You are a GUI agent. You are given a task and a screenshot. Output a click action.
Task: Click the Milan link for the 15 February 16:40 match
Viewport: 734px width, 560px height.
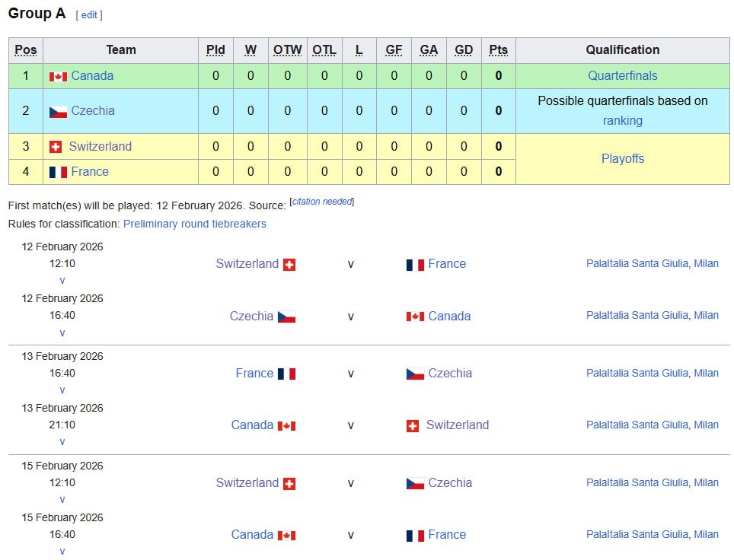click(x=706, y=535)
